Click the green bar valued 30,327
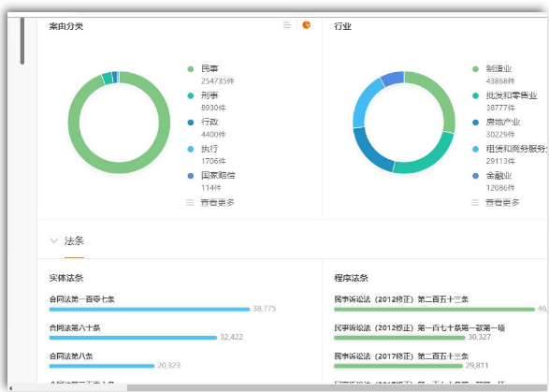Screen dimensions: 549x392 tap(399, 338)
